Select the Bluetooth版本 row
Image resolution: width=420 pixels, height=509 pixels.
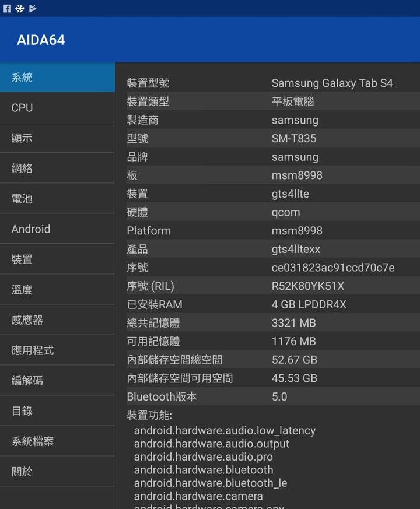[273, 396]
